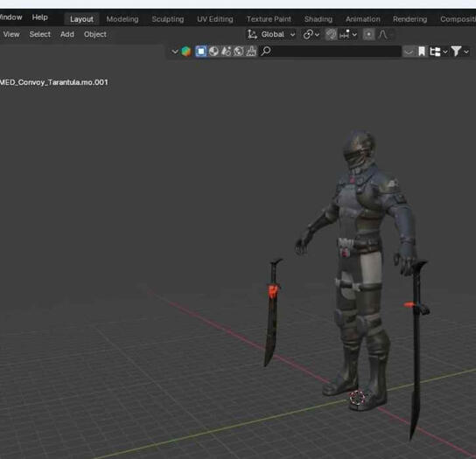Switch to the Sculpting workspace tab
Viewport: 476px width, 459px height.
coord(168,19)
